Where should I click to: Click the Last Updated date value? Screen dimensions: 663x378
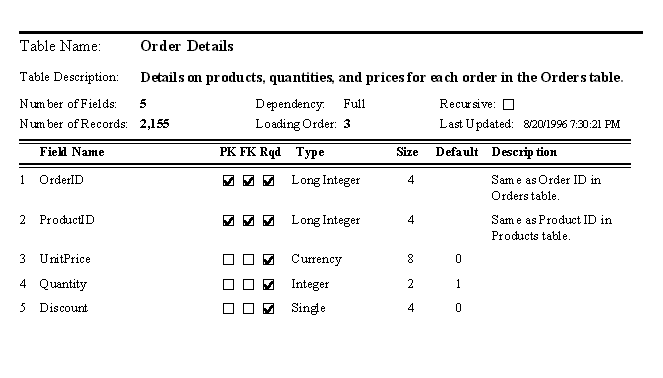pyautogui.click(x=572, y=124)
